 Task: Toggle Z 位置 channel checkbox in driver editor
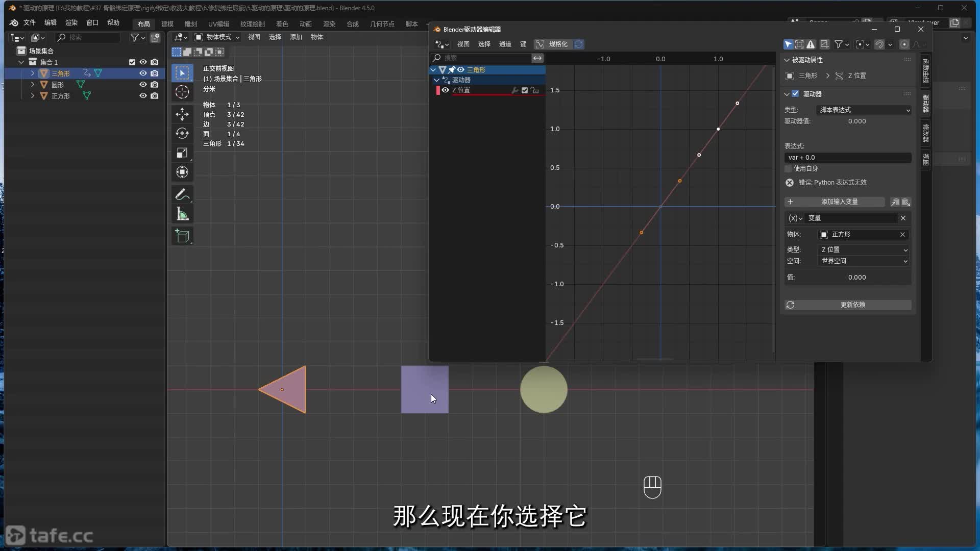click(x=525, y=90)
